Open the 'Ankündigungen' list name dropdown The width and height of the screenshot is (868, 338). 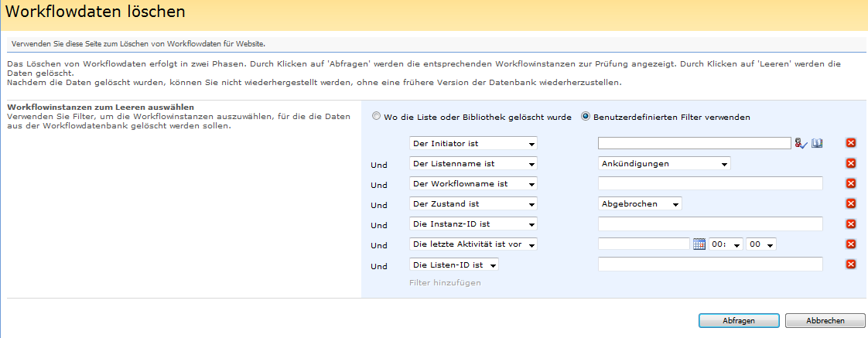click(x=665, y=163)
